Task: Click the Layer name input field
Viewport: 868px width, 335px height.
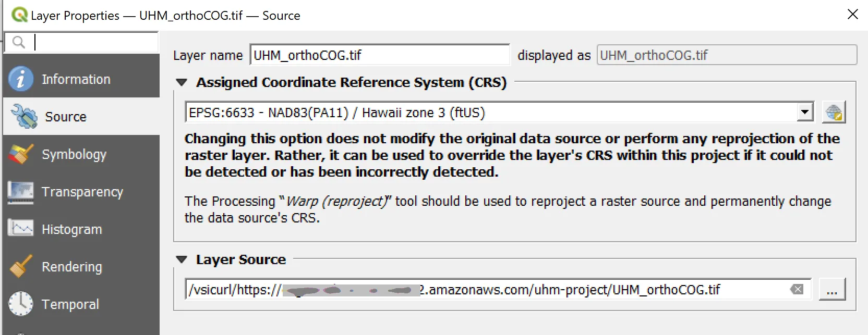Action: [380, 55]
